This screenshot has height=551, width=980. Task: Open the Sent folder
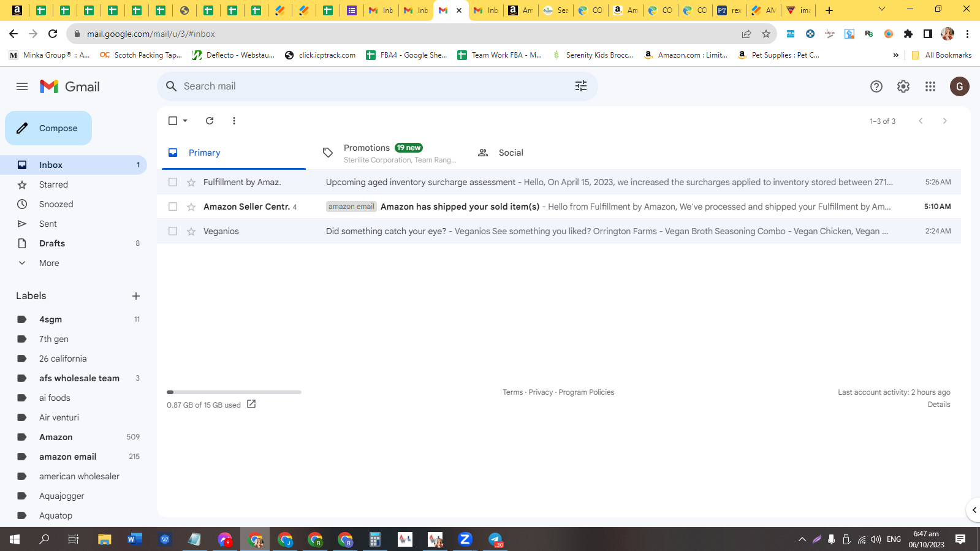[x=74, y=224]
